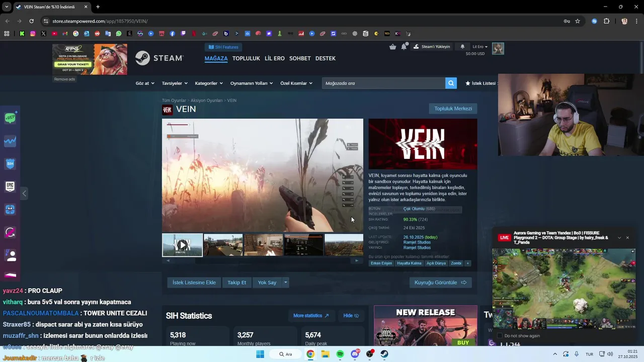Image resolution: width=644 pixels, height=362 pixels.
Task: Click the Lil Ero profile avatar
Action: [498, 48]
